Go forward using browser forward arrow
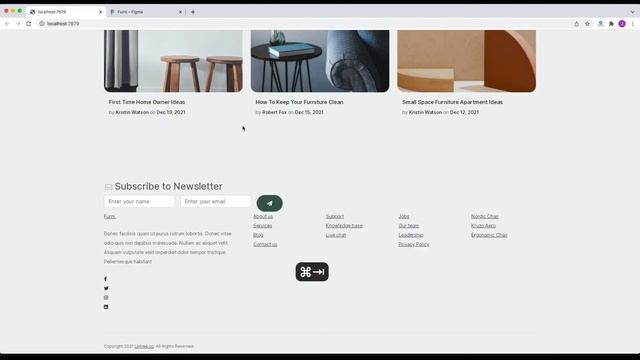This screenshot has width=640, height=360. click(x=18, y=24)
